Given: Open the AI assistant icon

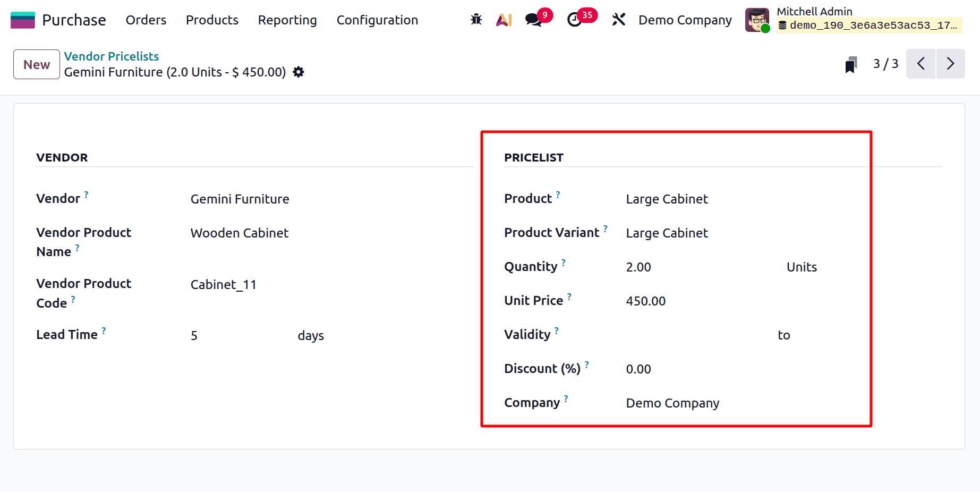Looking at the screenshot, I should (504, 19).
